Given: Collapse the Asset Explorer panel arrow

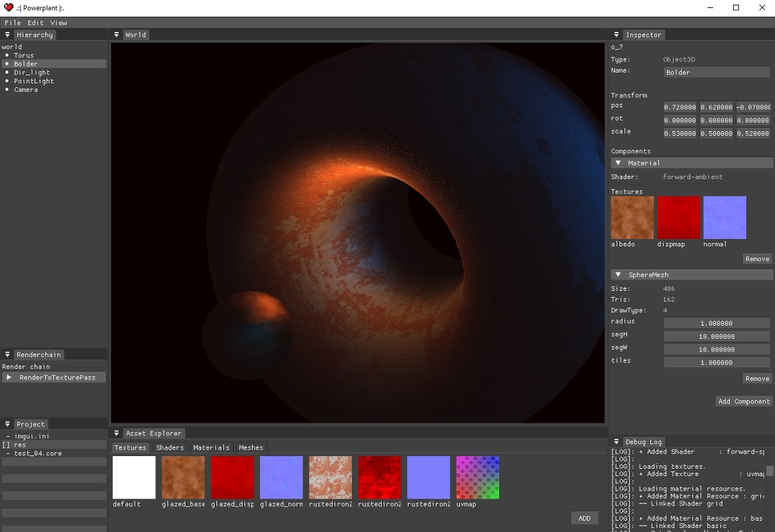Looking at the screenshot, I should pyautogui.click(x=117, y=433).
